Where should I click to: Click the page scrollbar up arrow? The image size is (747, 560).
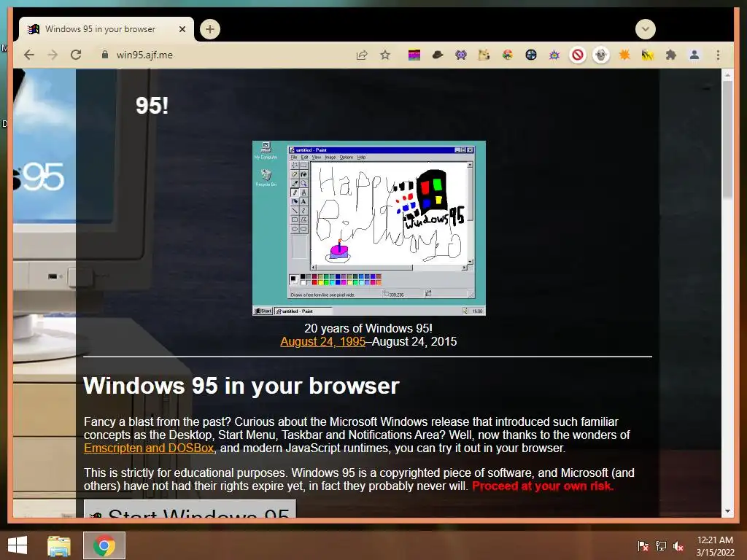click(x=727, y=75)
